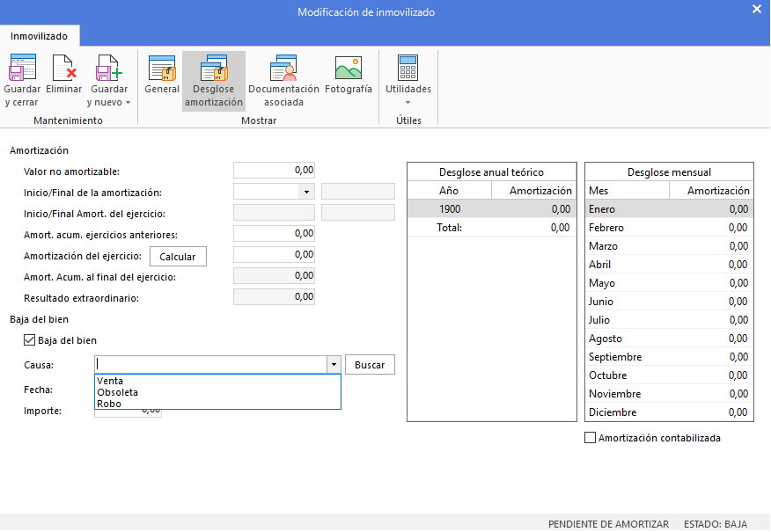Viewport: 771px width, 532px height.
Task: Click Inicio Amort. del ejercicio field
Action: pos(274,212)
